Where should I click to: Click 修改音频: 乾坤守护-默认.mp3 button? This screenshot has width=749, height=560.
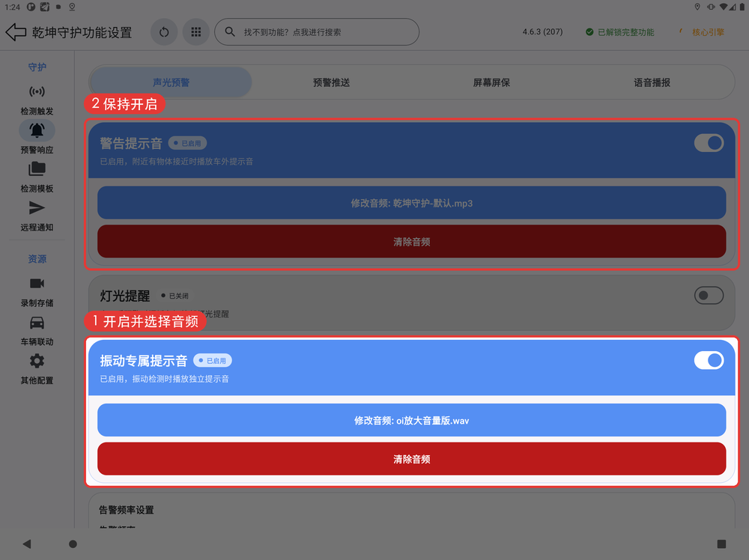pos(412,203)
